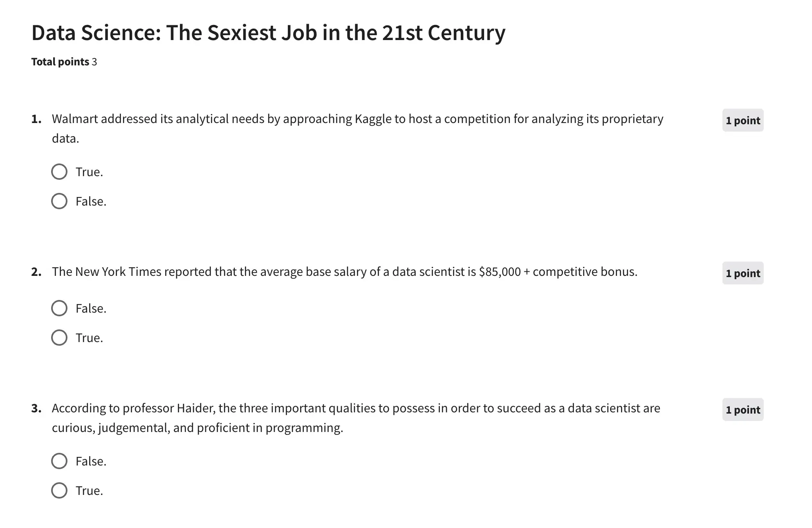Click the '1 point' badge beside question 3
The height and width of the screenshot is (528, 812).
click(742, 410)
